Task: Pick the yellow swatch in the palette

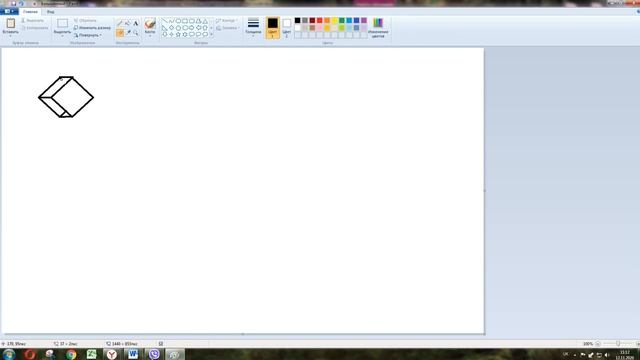Action: click(x=334, y=20)
